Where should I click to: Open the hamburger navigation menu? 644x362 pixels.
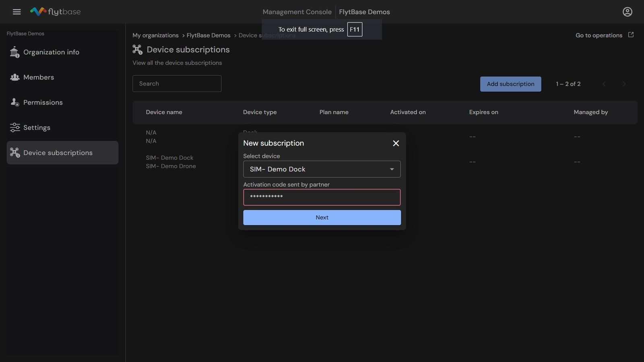coord(17,12)
